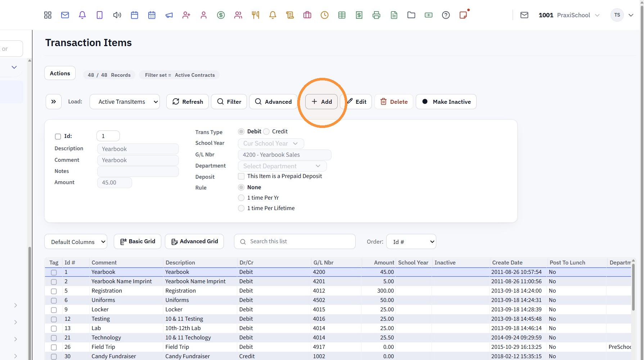Check This Item is a Prepaid Deposit
This screenshot has width=644, height=360.
(x=241, y=176)
